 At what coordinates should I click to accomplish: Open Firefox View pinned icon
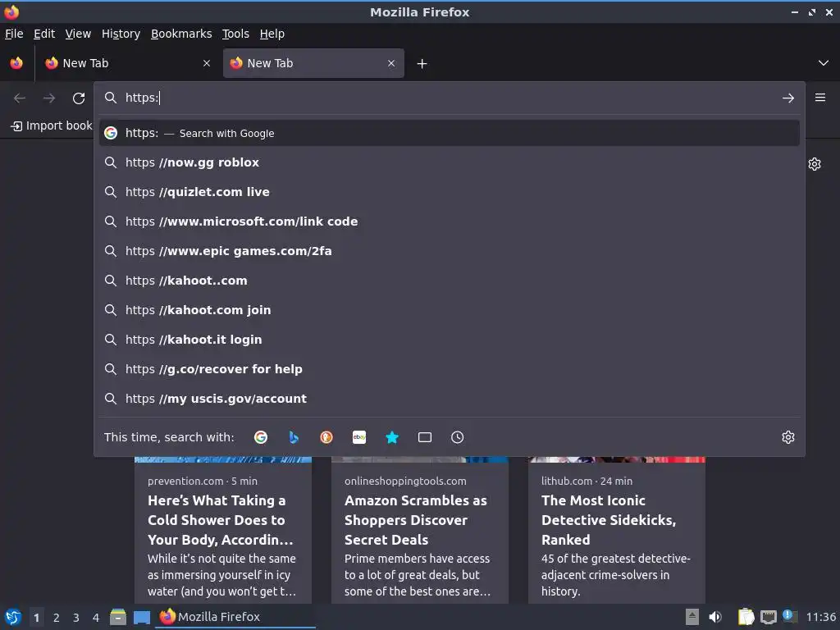pos(16,63)
